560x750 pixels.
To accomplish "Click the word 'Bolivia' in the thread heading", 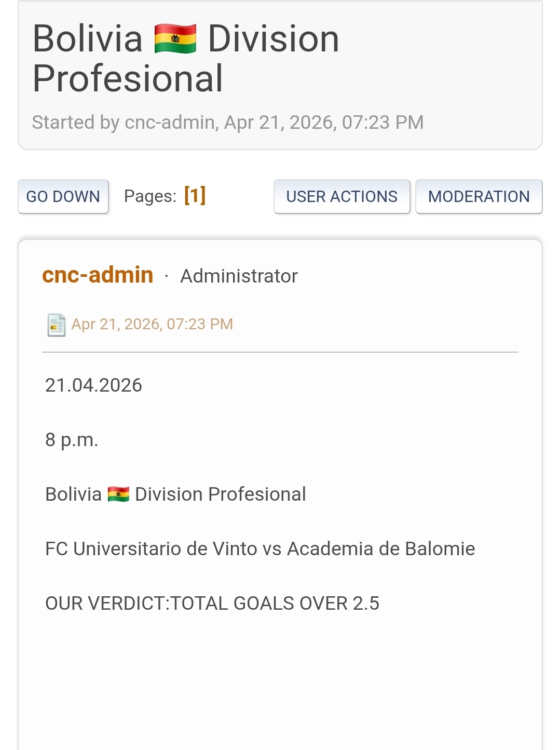I will point(87,39).
